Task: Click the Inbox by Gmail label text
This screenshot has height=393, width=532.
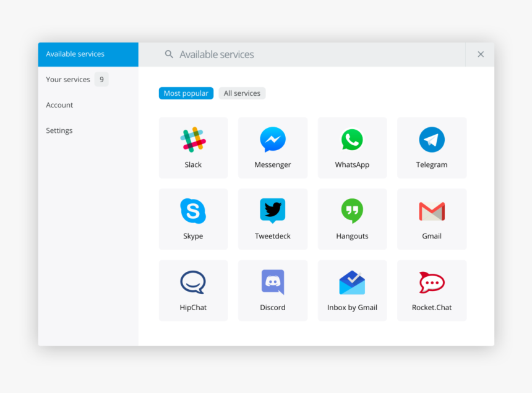Action: (x=352, y=308)
